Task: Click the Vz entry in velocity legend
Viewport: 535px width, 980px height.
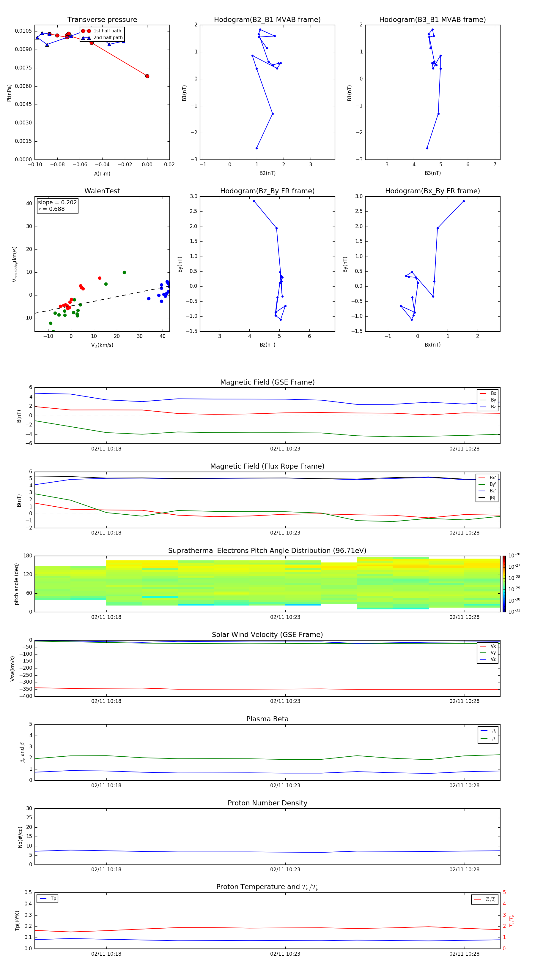Action: tap(488, 659)
